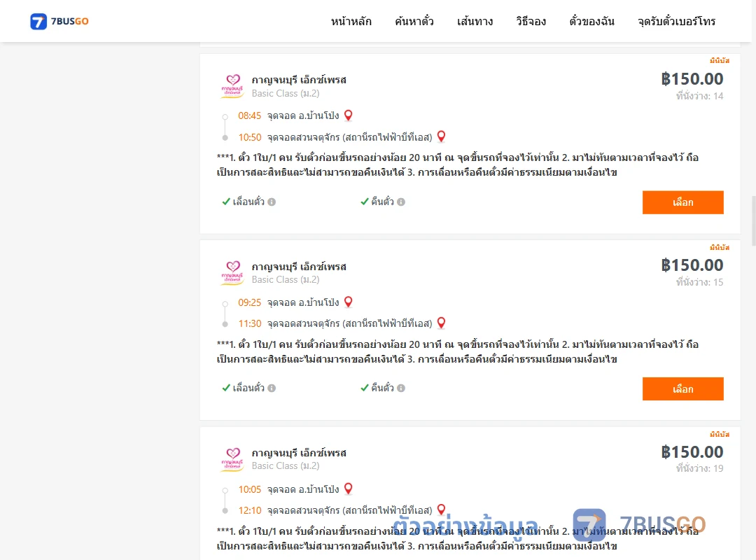Screen dimensions: 756x560
Task: Open the ตั๋วของฉัน menu item
Action: pyautogui.click(x=591, y=21)
